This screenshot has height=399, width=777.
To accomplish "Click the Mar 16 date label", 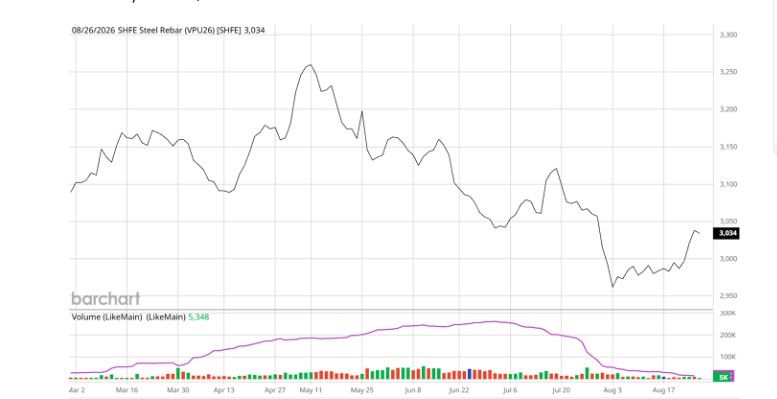I will (127, 390).
